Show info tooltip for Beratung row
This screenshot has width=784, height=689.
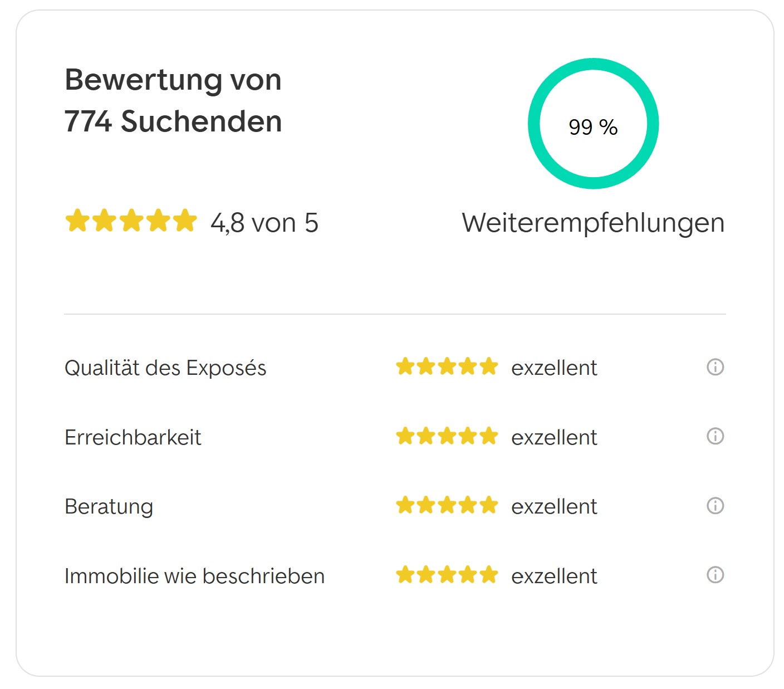(715, 506)
